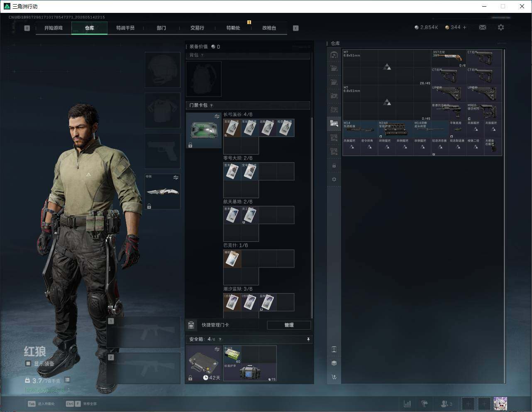The width and height of the screenshot is (532, 412).
Task: Select the safe box case item
Action: tap(204, 363)
